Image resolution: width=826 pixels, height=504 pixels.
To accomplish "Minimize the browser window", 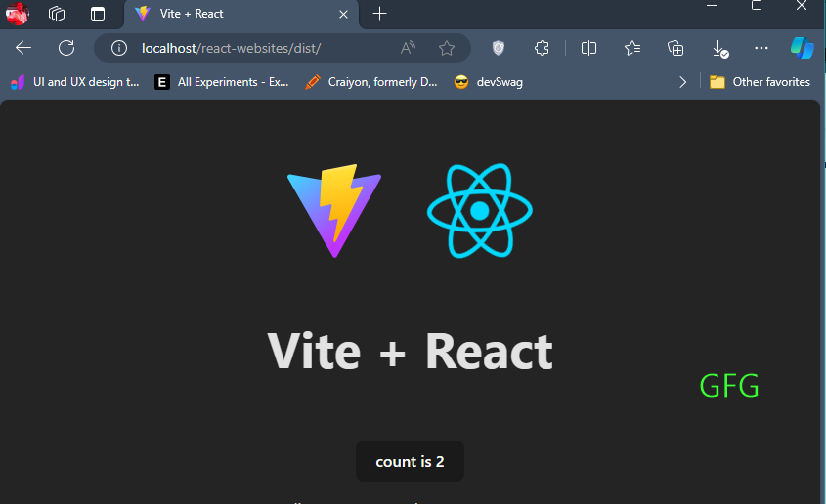I will click(712, 6).
